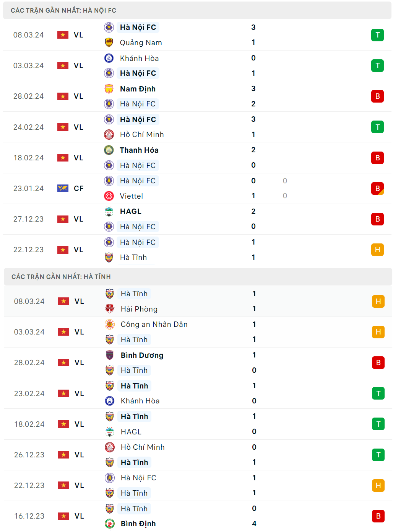Click the red B badge for Nam Định match
This screenshot has height=532, width=393.
point(377,96)
